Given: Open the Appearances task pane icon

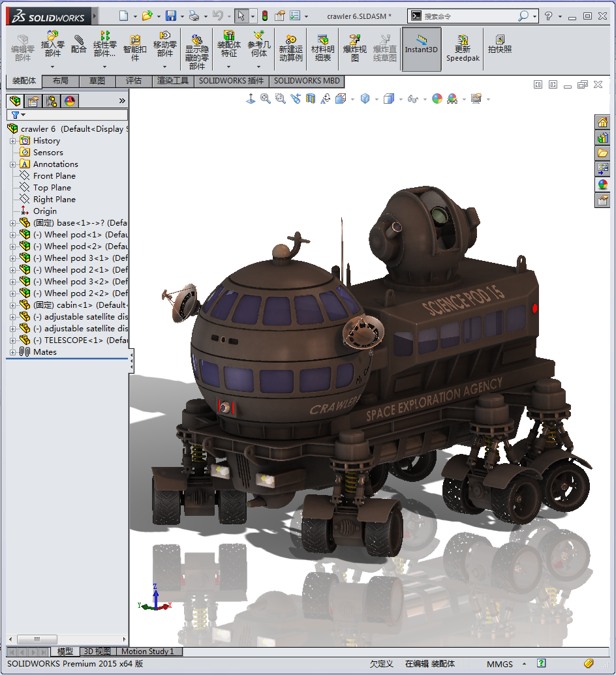Looking at the screenshot, I should (x=603, y=185).
